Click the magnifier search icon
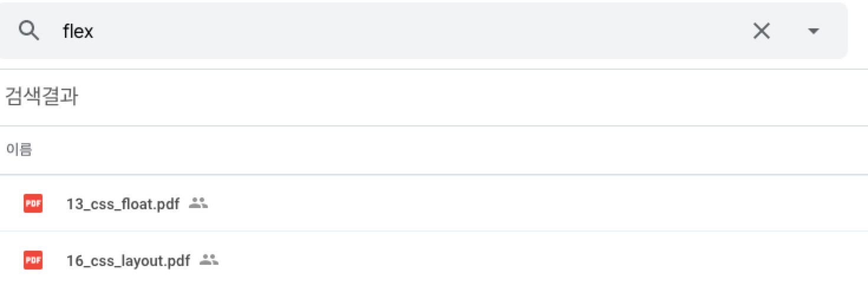This screenshot has height=305, width=868. point(29,31)
